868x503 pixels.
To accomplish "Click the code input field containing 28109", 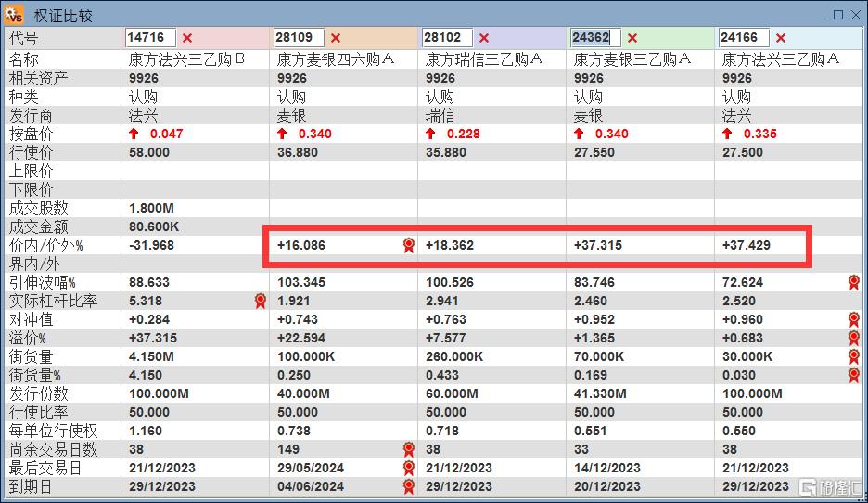I will point(299,38).
